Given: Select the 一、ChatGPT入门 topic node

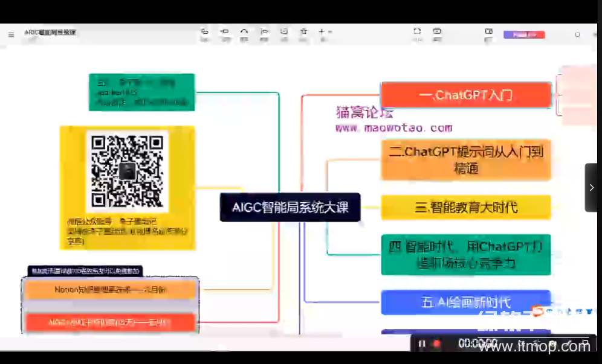Looking at the screenshot, I should pyautogui.click(x=466, y=95).
